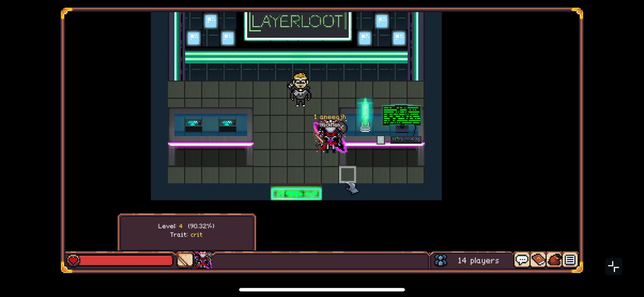Click the green glowing crystal on the counter
This screenshot has height=297, width=644.
tap(365, 115)
